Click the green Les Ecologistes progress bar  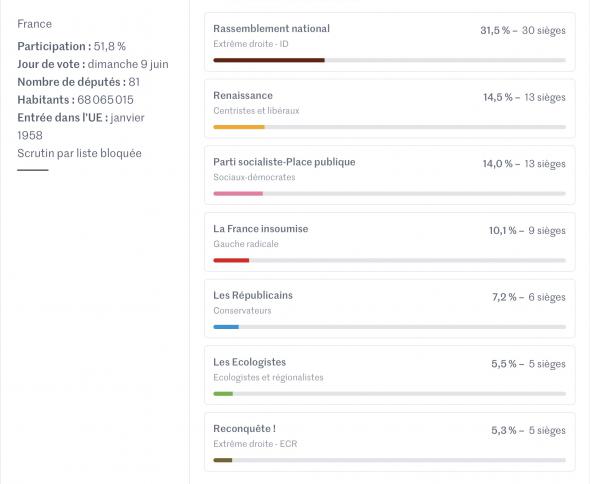[x=223, y=394]
